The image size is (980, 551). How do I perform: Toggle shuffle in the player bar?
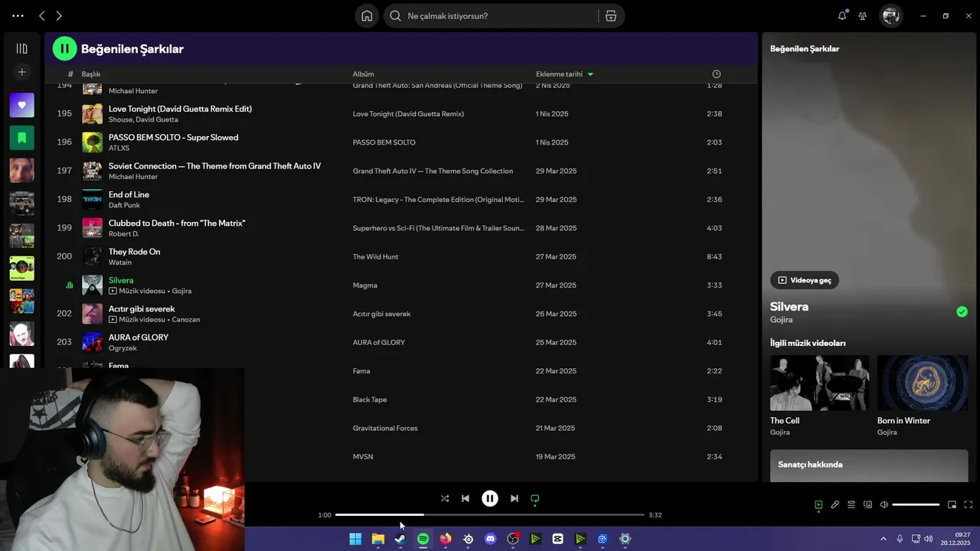coord(445,498)
